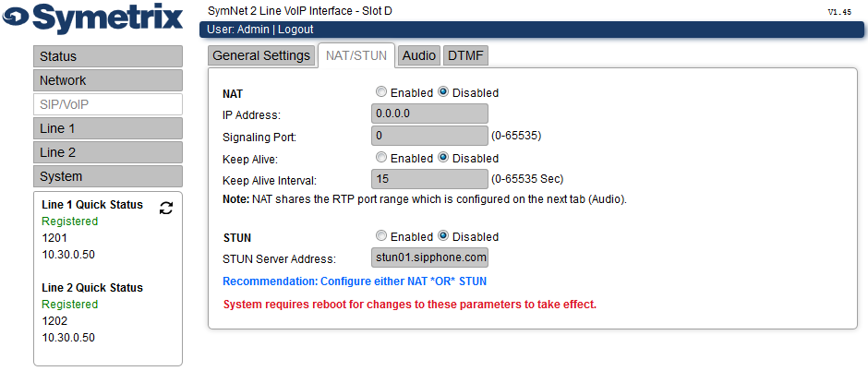
Task: Refresh the Line Quick Status panel
Action: point(166,208)
